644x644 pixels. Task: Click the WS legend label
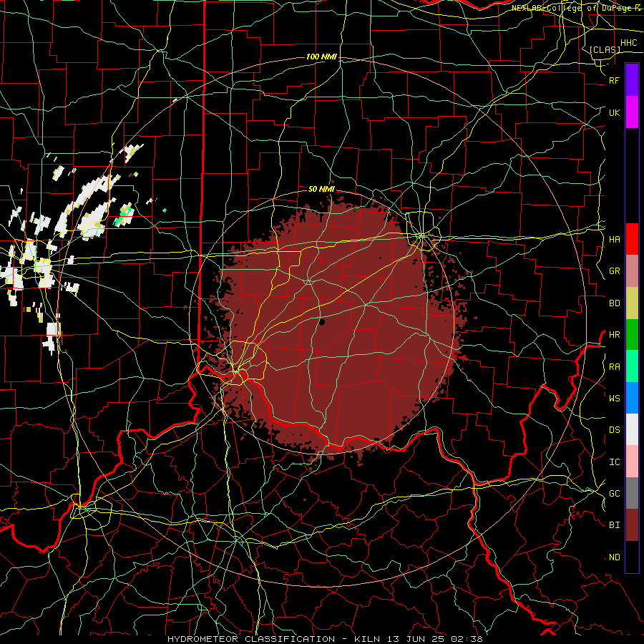(x=615, y=399)
